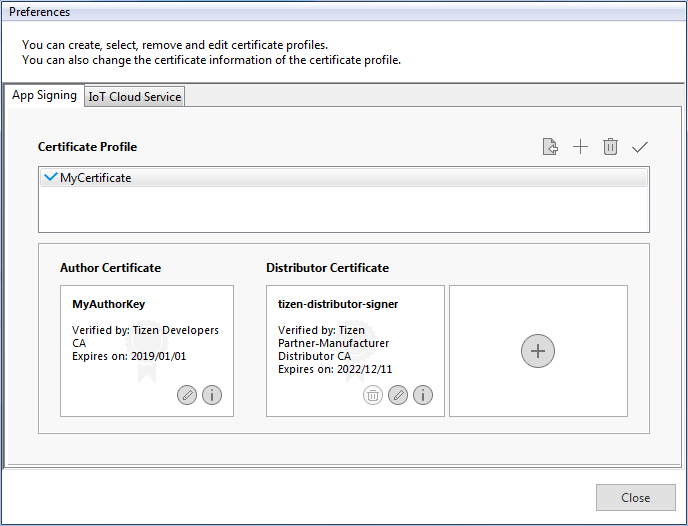View tizen-distributor-signer certificate info
This screenshot has height=526, width=688.
[x=423, y=395]
